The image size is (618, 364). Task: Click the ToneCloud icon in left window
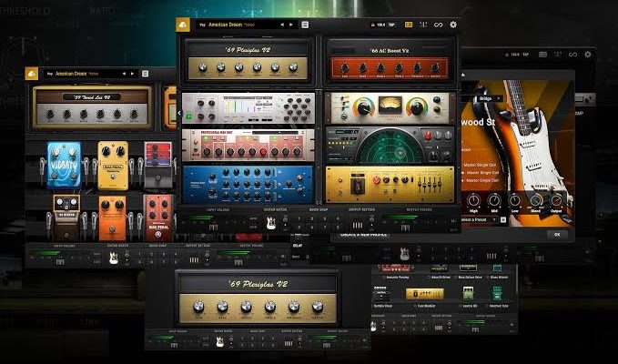(34, 74)
